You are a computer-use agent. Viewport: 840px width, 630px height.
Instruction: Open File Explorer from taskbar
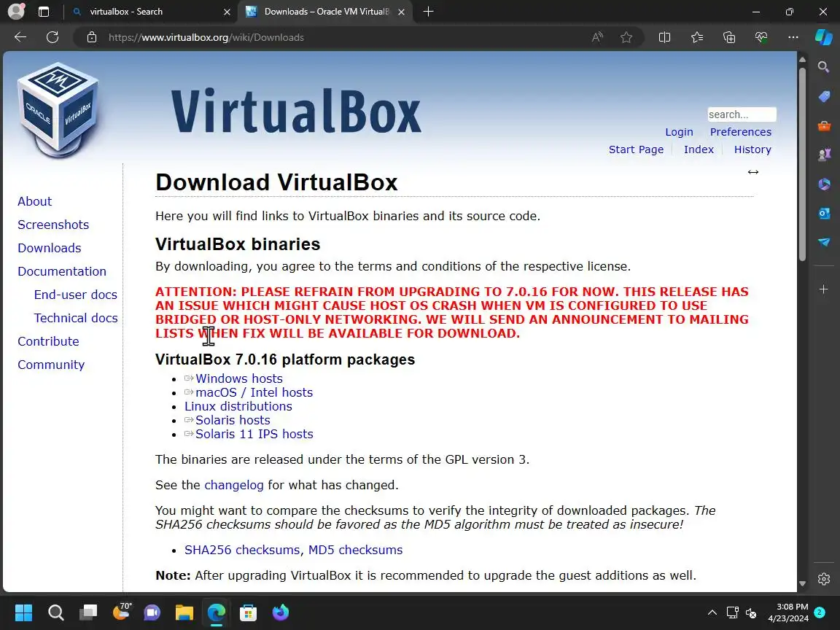184,612
